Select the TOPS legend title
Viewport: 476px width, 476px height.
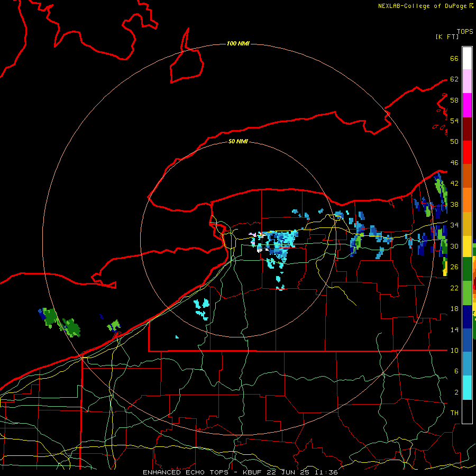(x=465, y=32)
